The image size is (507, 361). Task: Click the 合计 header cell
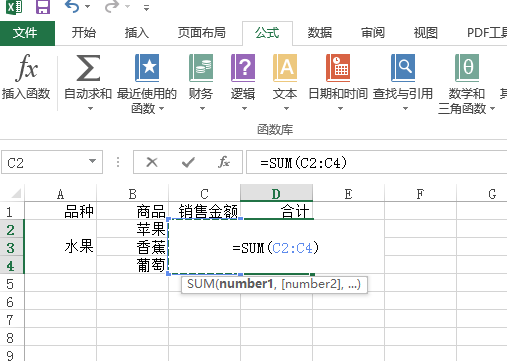point(276,211)
